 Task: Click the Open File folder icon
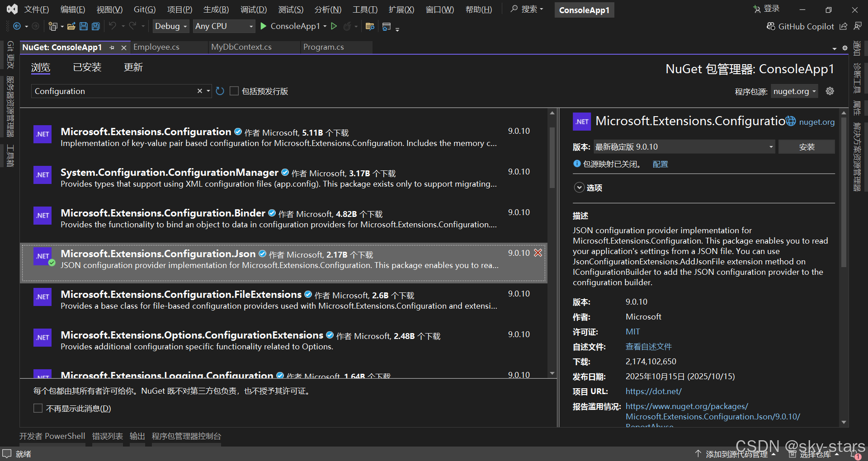(x=71, y=26)
